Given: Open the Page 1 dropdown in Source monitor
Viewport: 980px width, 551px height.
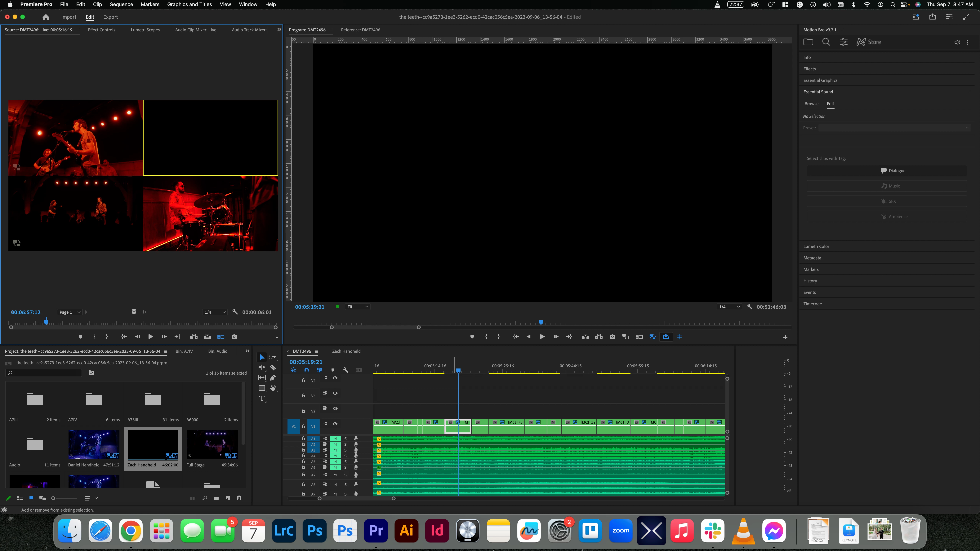Looking at the screenshot, I should (x=70, y=312).
